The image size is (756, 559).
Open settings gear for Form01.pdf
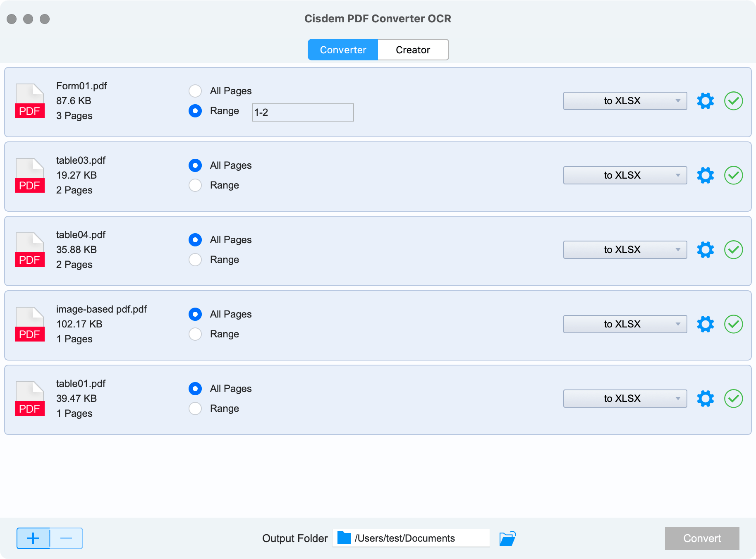pos(705,101)
